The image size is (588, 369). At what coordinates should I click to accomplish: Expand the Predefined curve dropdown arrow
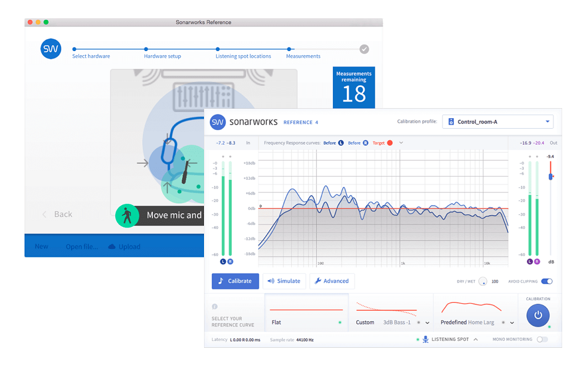[512, 323]
